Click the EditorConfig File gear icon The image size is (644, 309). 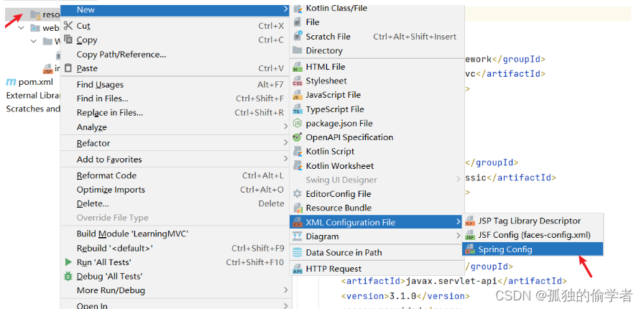(x=298, y=194)
